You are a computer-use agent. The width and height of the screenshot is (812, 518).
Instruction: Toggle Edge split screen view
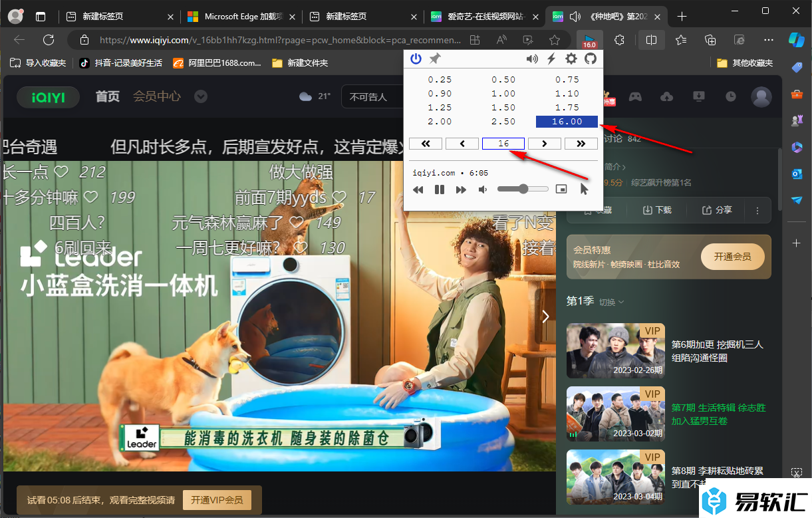click(x=651, y=40)
